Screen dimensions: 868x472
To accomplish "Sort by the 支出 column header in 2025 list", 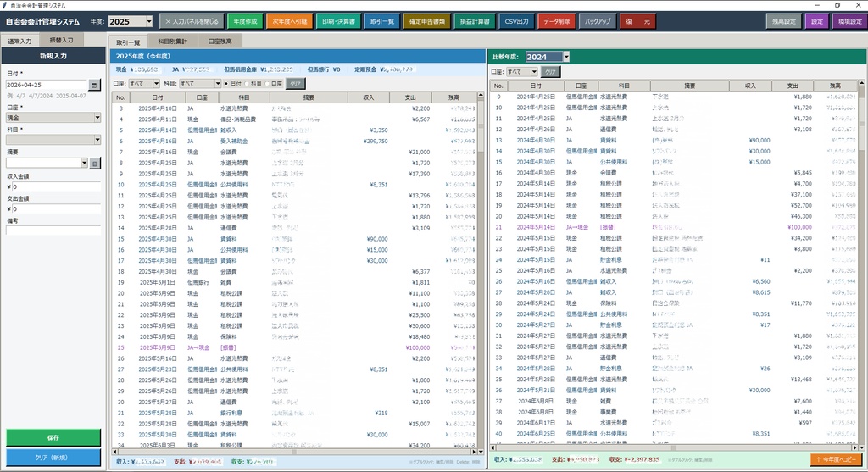I will point(410,97).
